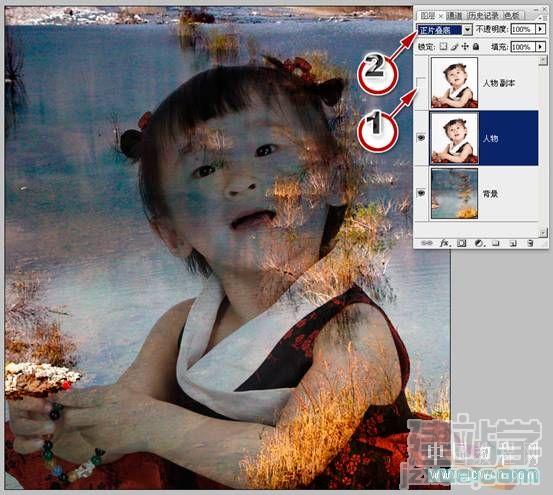Switch to the 历史记录 tab
This screenshot has width=553, height=495.
click(484, 16)
